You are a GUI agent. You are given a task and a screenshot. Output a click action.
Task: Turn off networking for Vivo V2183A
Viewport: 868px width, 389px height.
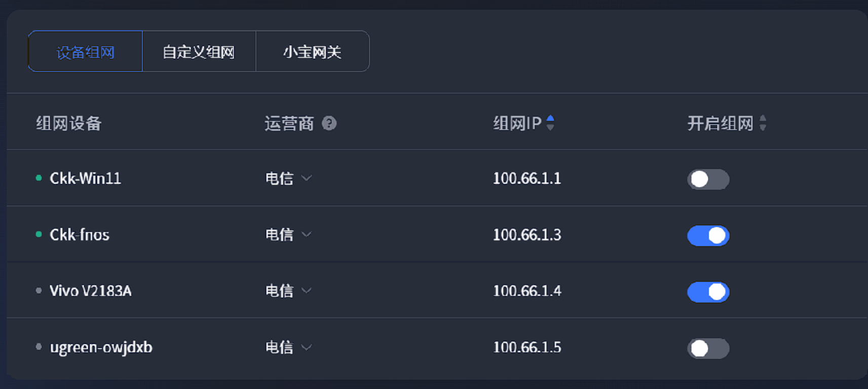[708, 292]
